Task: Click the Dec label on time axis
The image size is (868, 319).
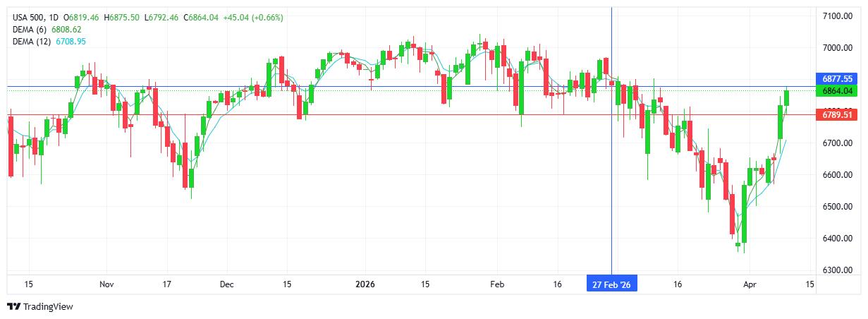Action: click(227, 284)
